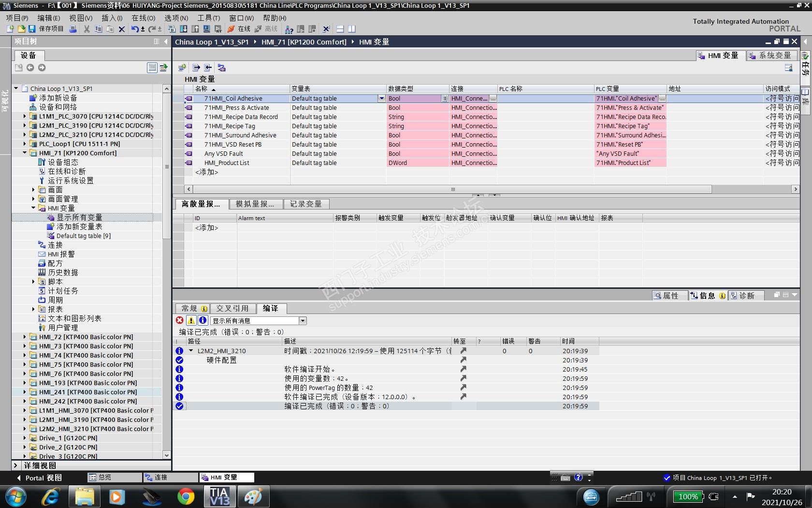Create a new project via toolbar icon
The image size is (812, 508).
(x=10, y=29)
